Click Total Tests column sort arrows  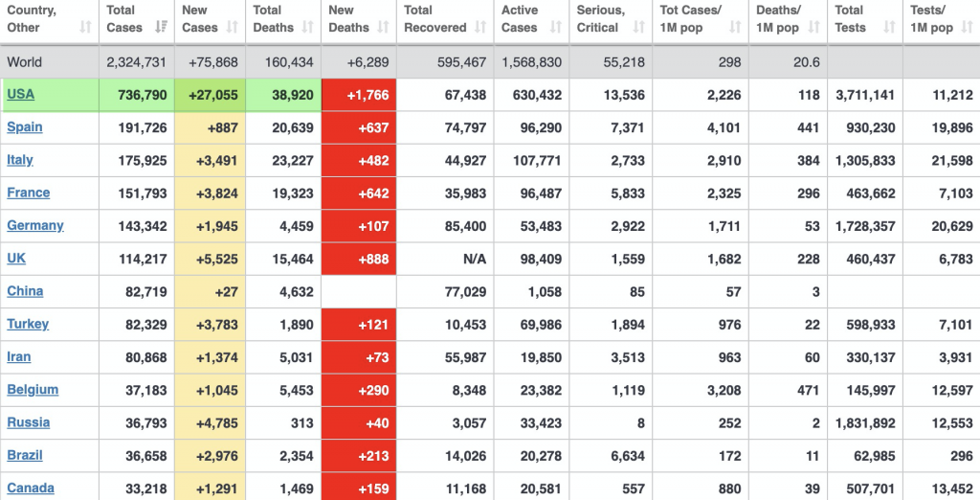[890, 28]
